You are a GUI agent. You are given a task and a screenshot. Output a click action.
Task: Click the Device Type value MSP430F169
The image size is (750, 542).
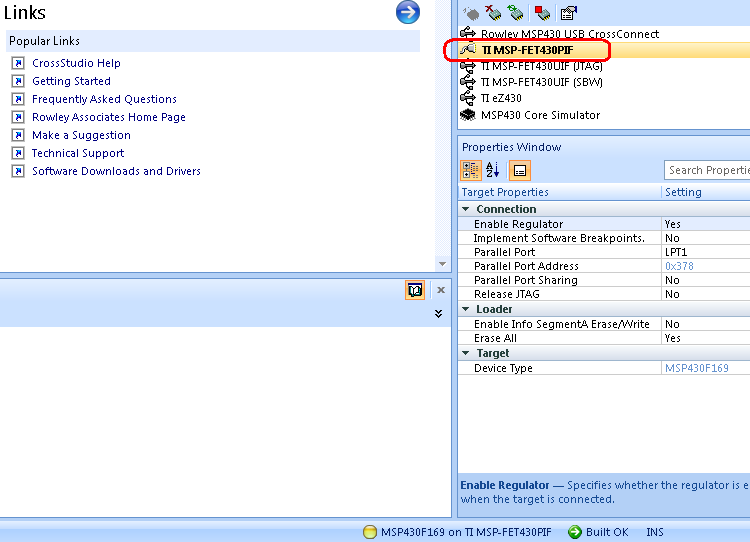click(x=696, y=368)
